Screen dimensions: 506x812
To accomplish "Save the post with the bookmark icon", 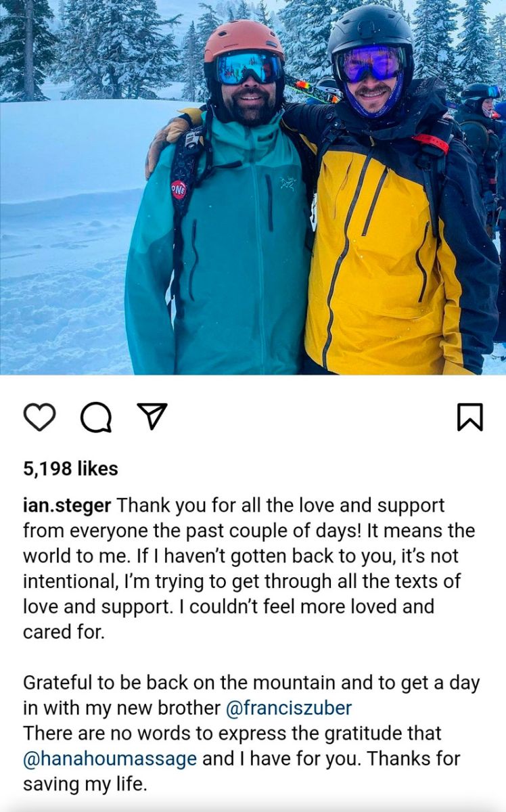I will coord(469,417).
